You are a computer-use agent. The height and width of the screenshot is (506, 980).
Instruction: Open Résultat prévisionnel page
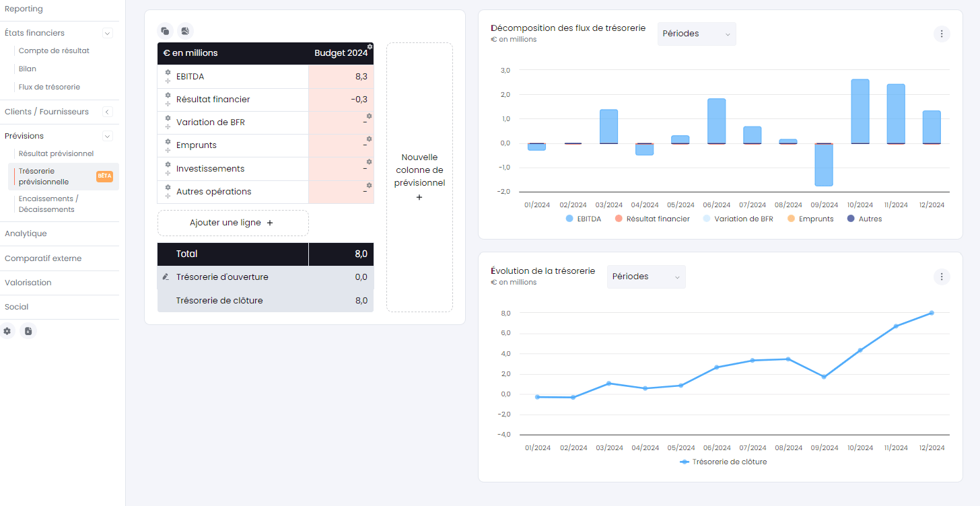coord(56,153)
